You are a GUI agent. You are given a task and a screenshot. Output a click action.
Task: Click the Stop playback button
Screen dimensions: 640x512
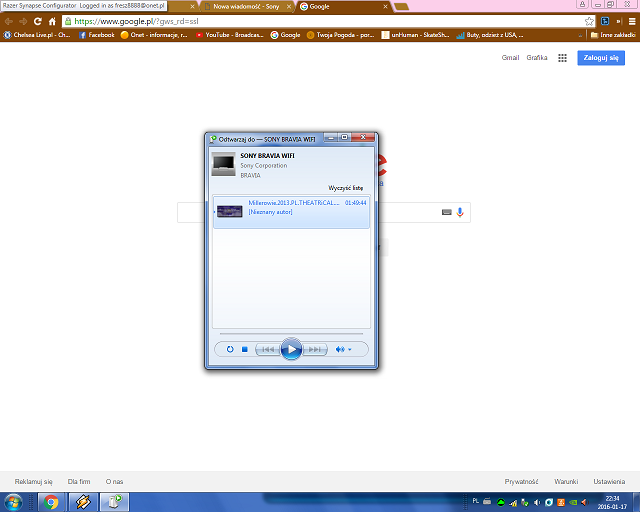pos(244,349)
